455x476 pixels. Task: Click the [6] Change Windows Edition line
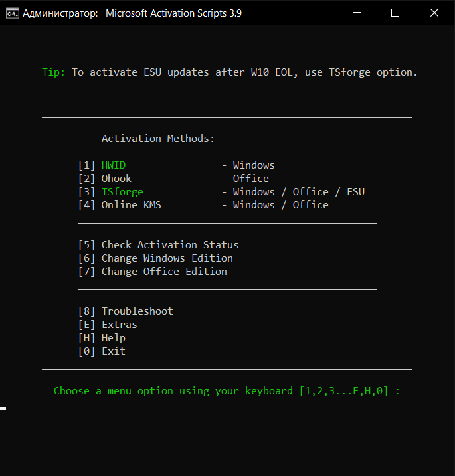coord(155,258)
